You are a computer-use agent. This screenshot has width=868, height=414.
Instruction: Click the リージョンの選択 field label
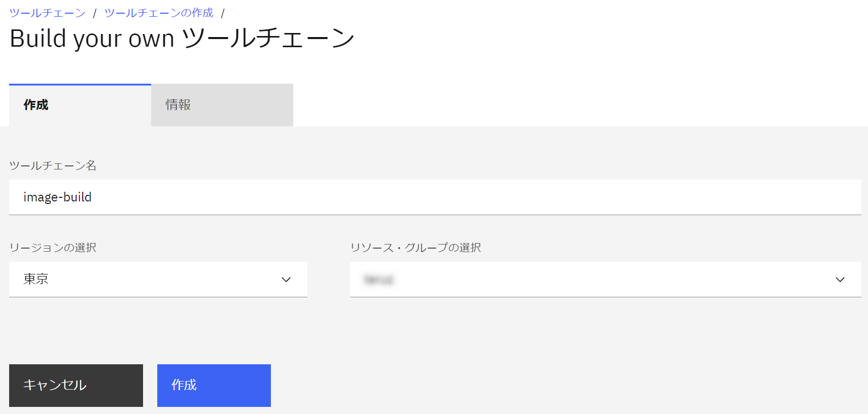point(53,248)
